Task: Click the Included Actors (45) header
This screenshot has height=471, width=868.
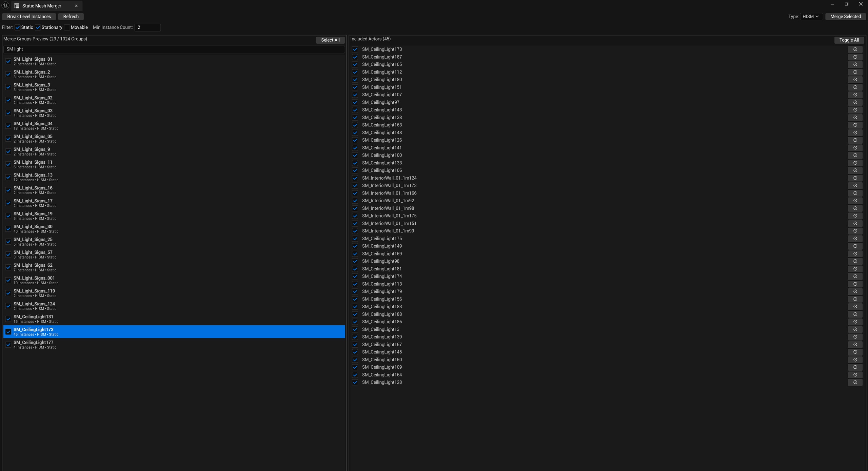Action: 370,39
